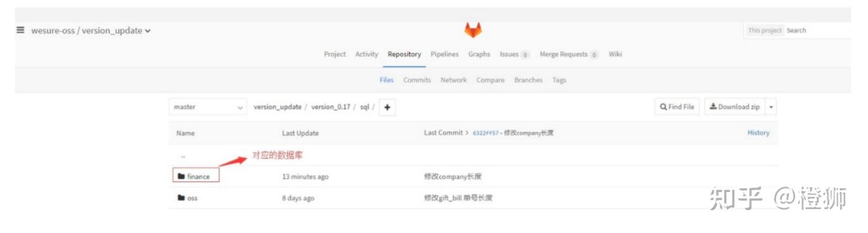The image size is (868, 233).
Task: Select the Files sub-tab
Action: coord(386,80)
